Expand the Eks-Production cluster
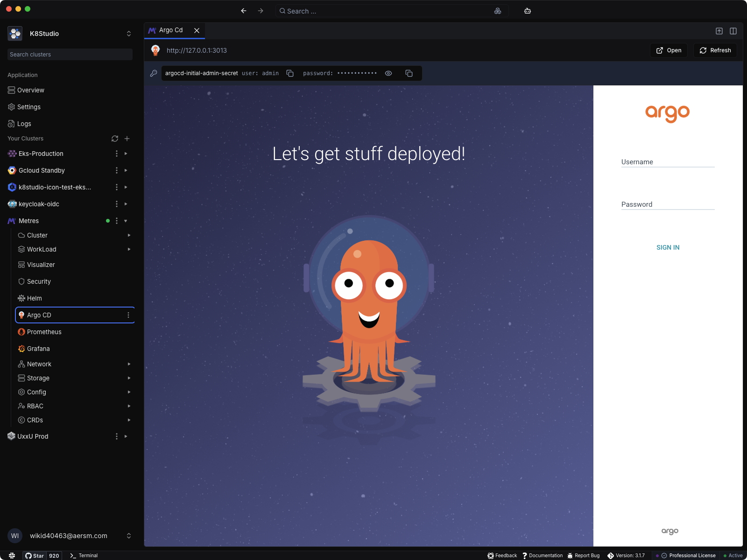The width and height of the screenshot is (747, 560). click(126, 154)
